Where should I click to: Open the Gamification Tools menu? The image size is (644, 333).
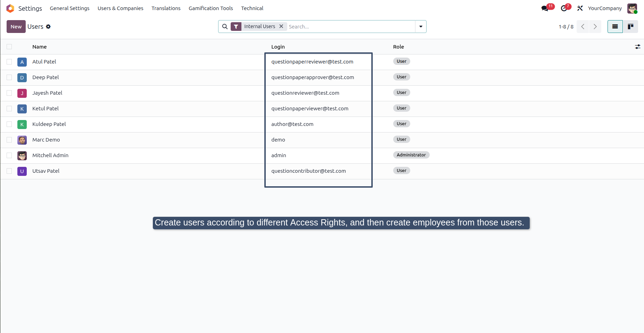point(211,8)
